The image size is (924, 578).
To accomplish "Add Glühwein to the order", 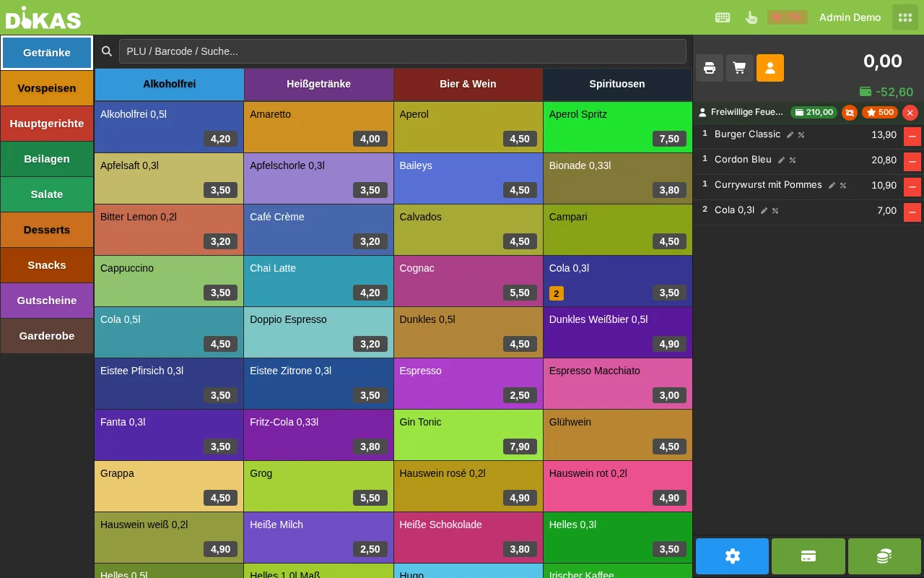I will point(618,435).
